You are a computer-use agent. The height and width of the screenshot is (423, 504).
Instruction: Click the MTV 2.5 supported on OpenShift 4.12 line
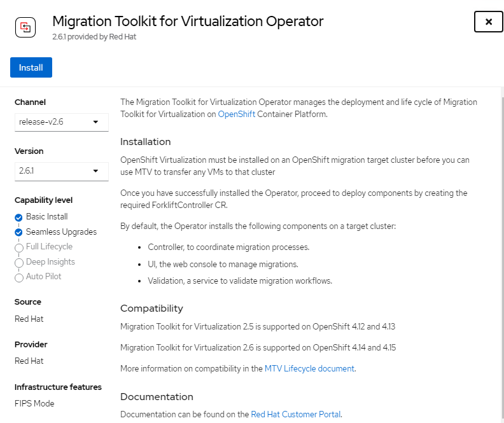pos(258,327)
